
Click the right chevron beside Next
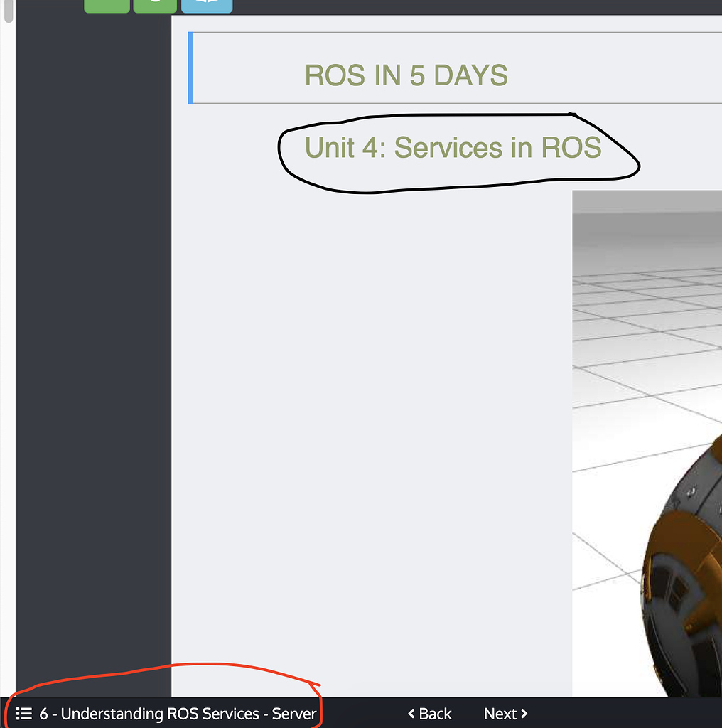click(x=524, y=714)
